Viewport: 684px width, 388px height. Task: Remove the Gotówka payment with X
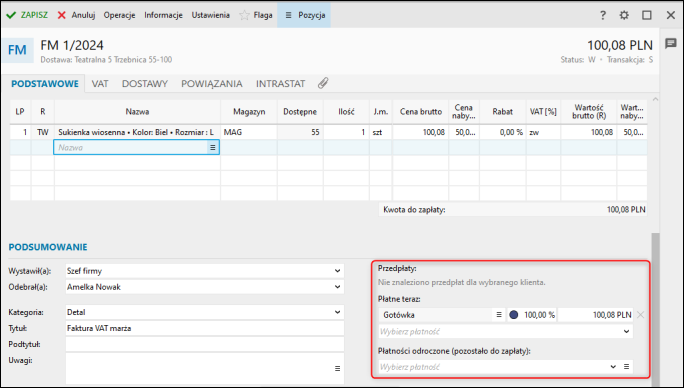640,315
